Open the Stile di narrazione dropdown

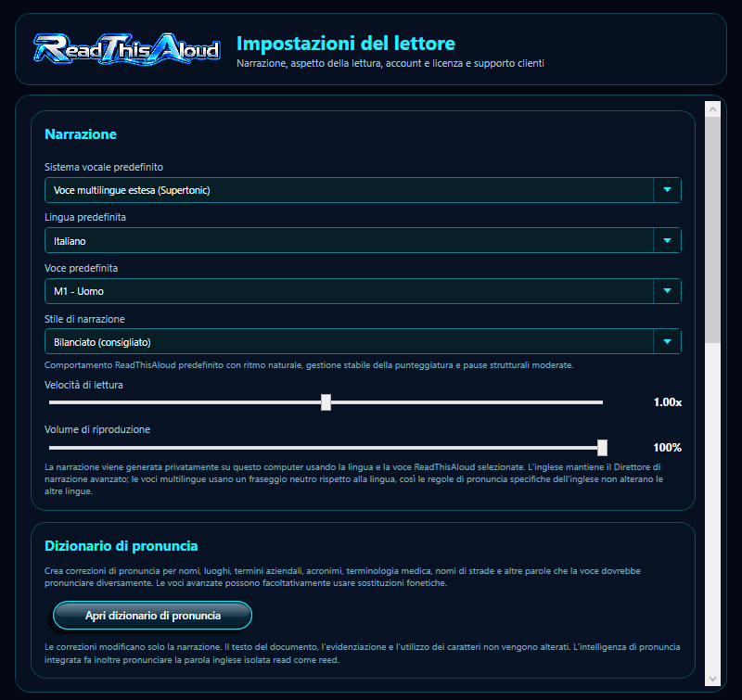363,341
